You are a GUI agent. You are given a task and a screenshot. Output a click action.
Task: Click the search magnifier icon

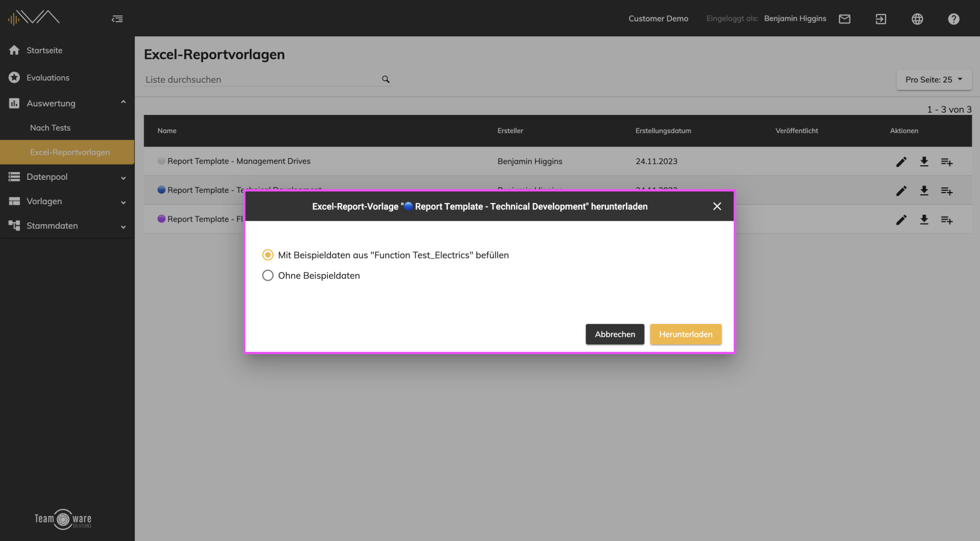386,79
